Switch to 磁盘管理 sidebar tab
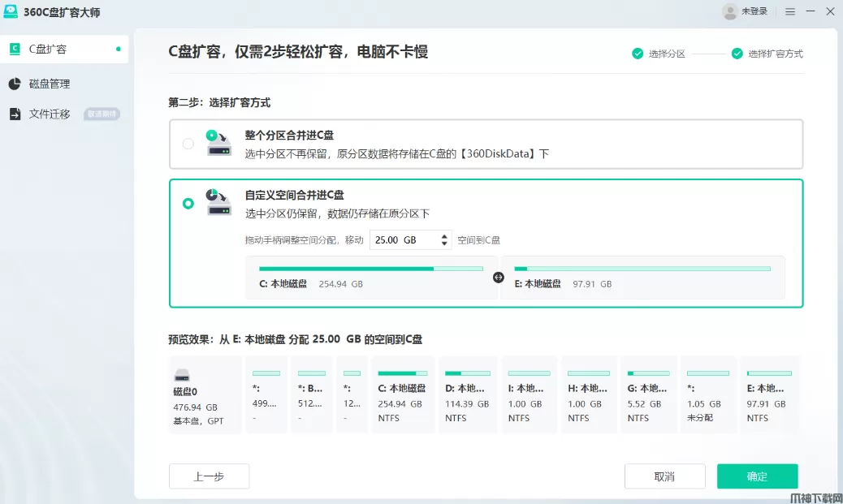 coord(50,84)
